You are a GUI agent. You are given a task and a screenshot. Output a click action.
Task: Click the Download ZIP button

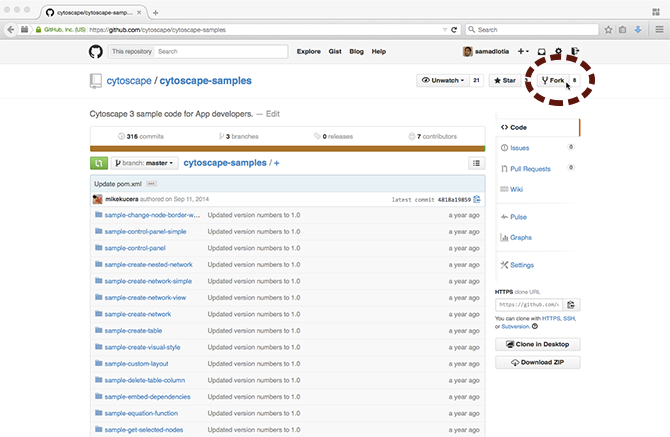538,362
